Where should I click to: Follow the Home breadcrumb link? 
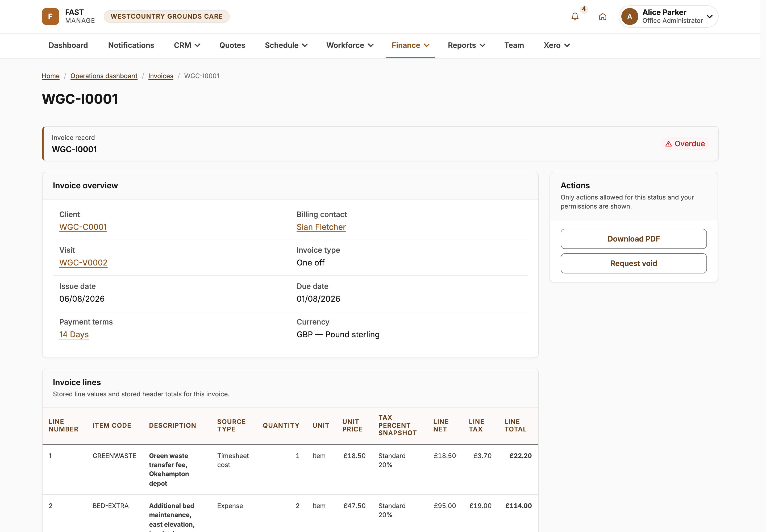click(x=51, y=76)
